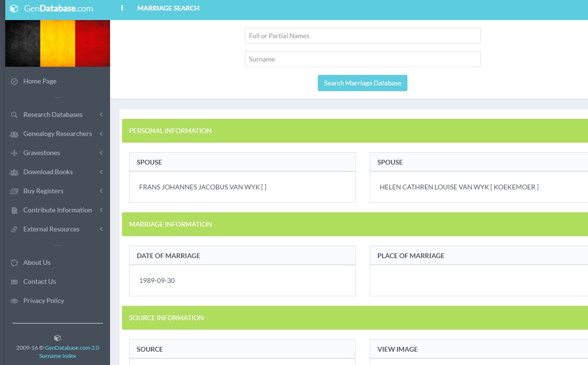Select the marriage date 1989-09-30

click(x=157, y=281)
